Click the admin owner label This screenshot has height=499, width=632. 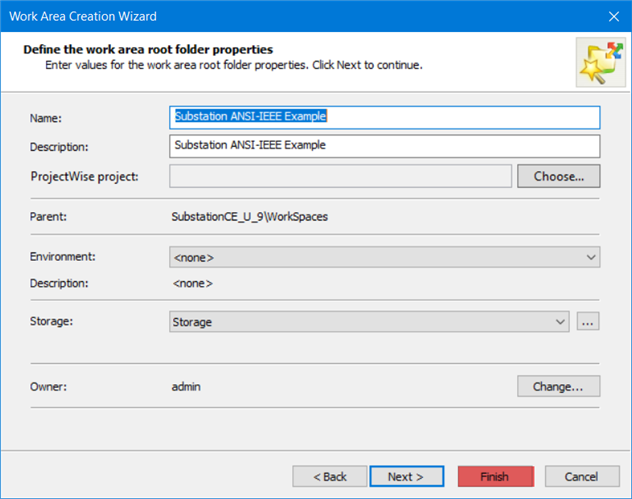coord(186,387)
